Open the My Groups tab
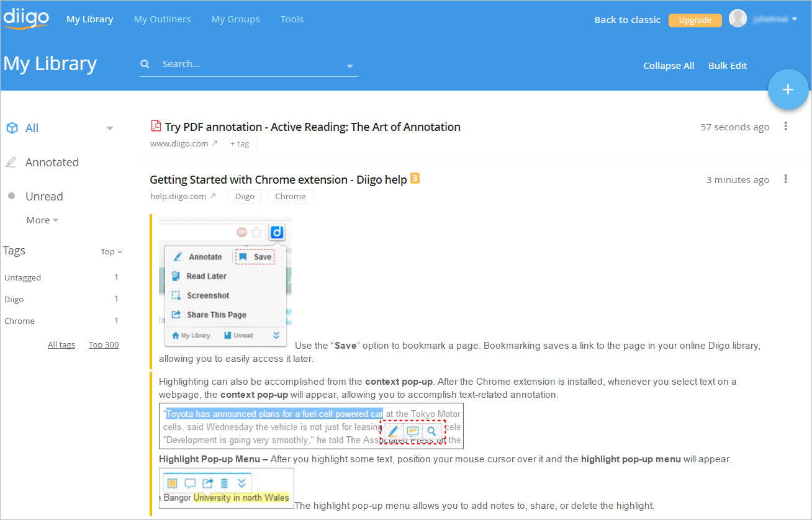 (236, 19)
